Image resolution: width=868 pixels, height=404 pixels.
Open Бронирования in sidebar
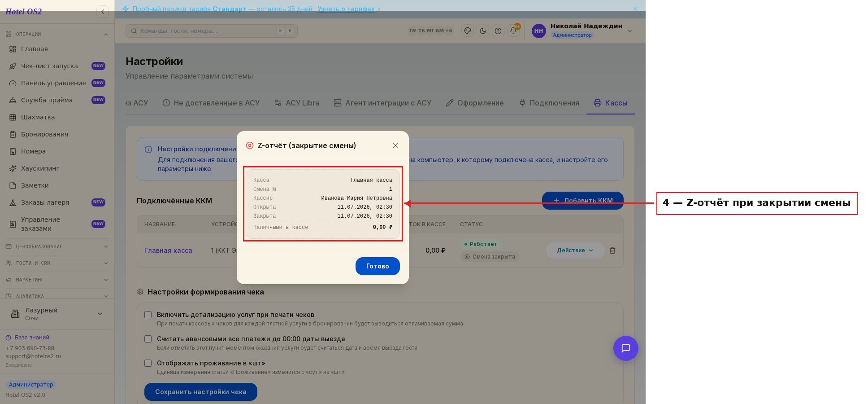(57, 134)
